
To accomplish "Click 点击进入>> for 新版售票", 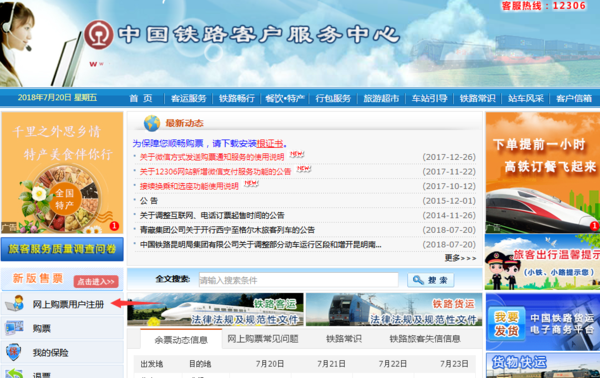I will [x=96, y=282].
